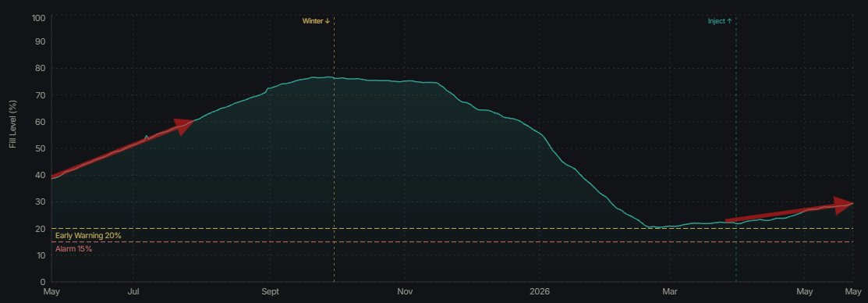
Task: Click the y-axis tick label 20
Action: tap(41, 228)
